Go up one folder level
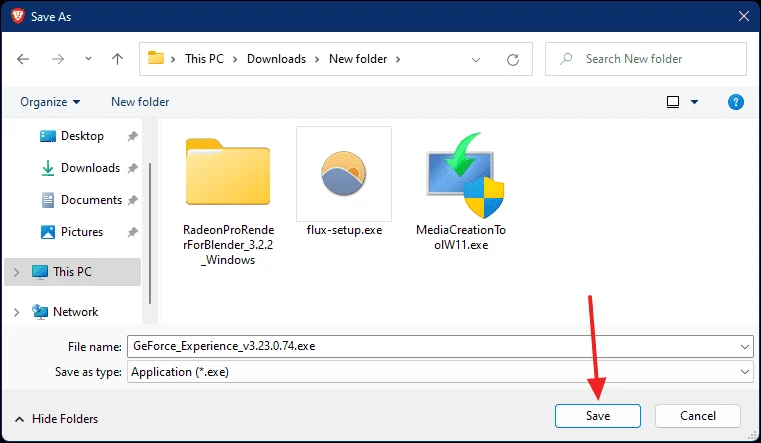This screenshot has width=761, height=443. coord(117,59)
